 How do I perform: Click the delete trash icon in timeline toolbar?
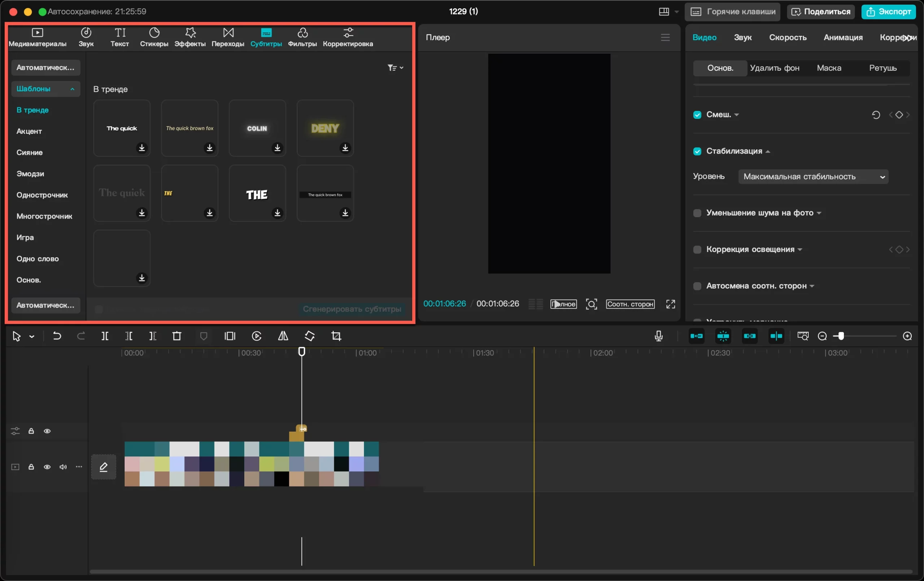(177, 336)
